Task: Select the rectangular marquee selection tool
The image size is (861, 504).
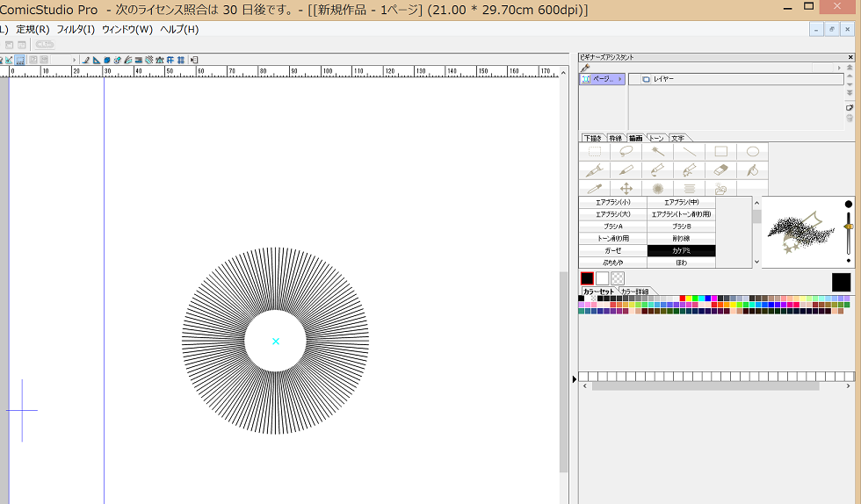Action: (595, 152)
